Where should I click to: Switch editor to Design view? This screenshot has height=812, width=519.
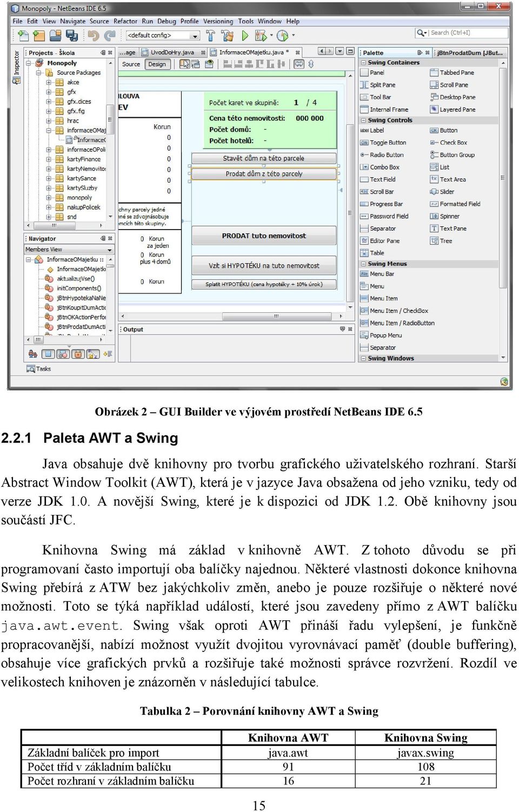pos(157,64)
